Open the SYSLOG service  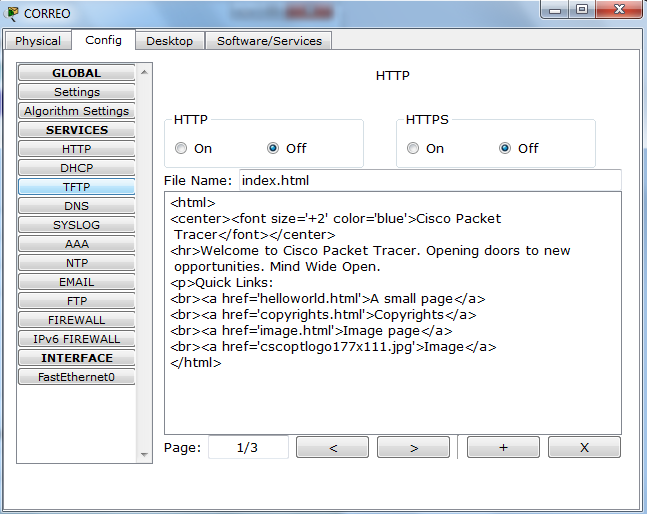(77, 225)
